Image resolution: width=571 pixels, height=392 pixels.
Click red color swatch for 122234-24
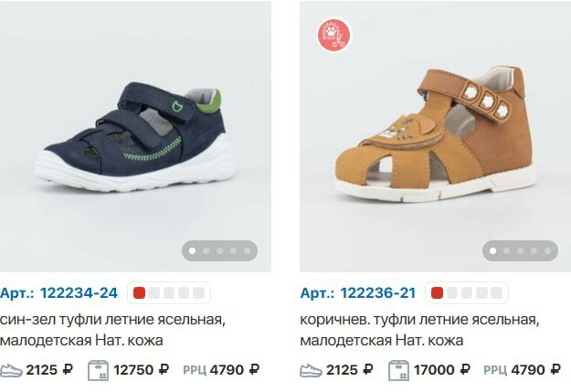[139, 293]
